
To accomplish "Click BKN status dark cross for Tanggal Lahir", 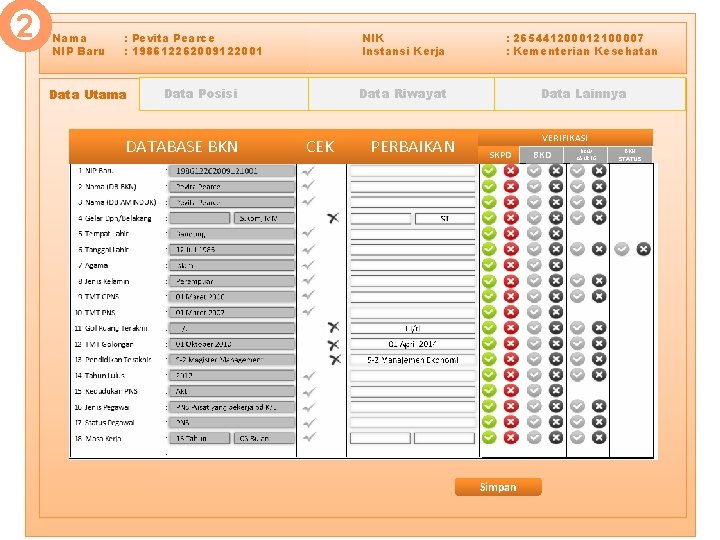I will point(644,249).
